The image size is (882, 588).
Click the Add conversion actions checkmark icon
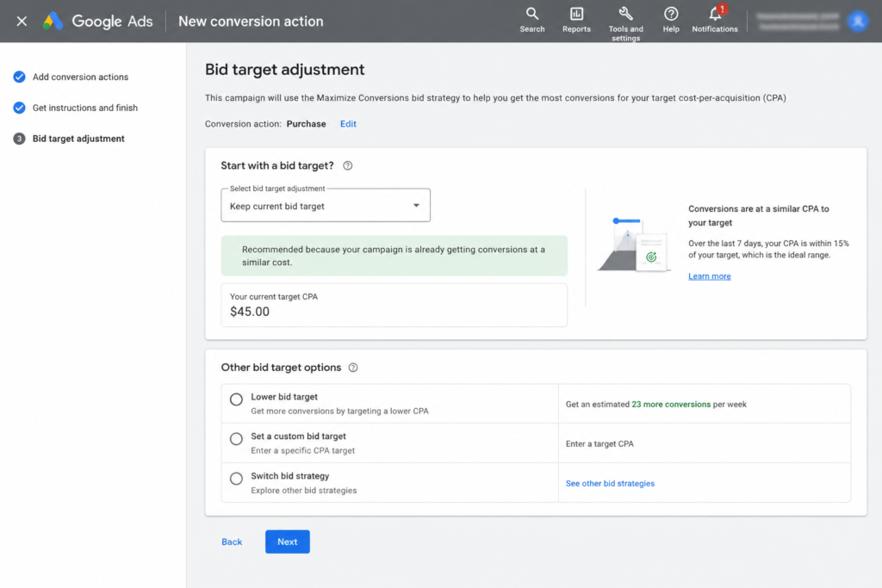19,77
